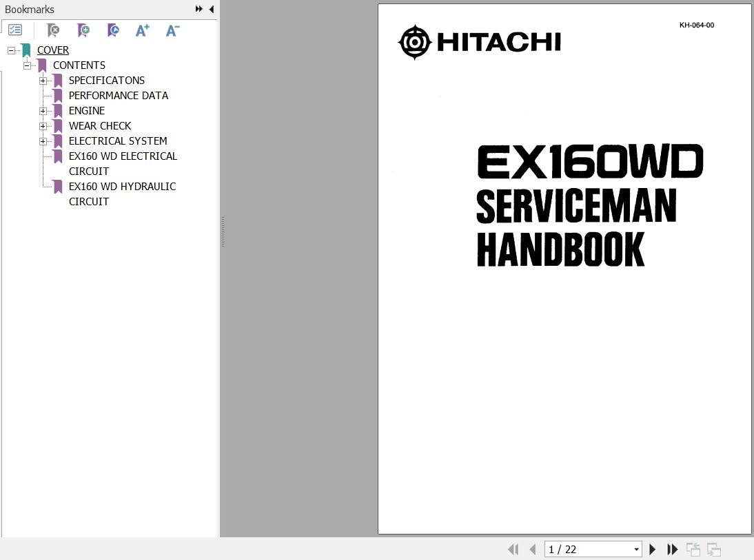Go to the previous page
754x560 pixels.
tap(532, 549)
